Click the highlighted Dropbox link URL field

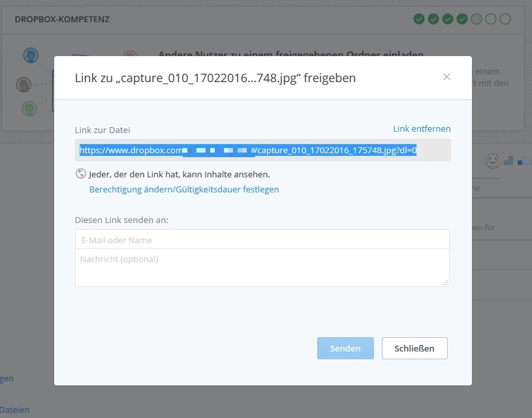tap(262, 150)
